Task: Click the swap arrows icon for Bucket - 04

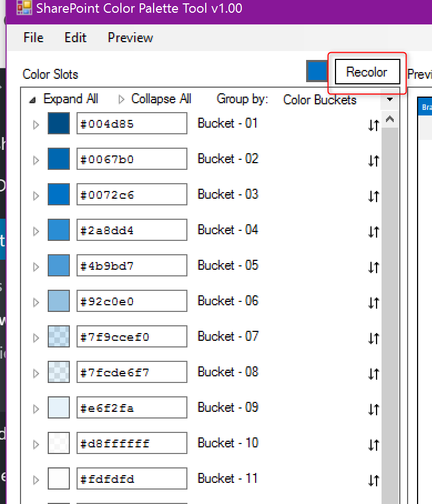Action: 374,231
